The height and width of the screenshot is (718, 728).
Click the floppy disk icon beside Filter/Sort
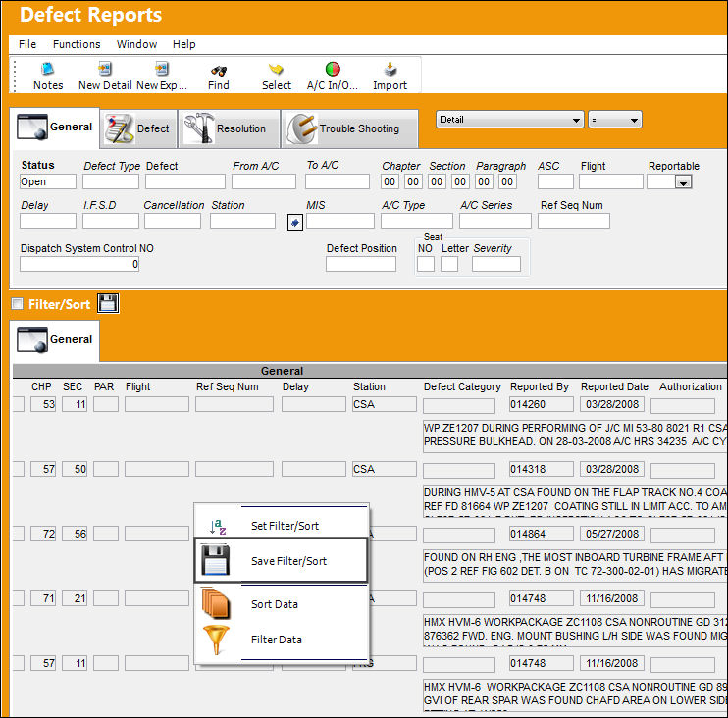point(108,303)
